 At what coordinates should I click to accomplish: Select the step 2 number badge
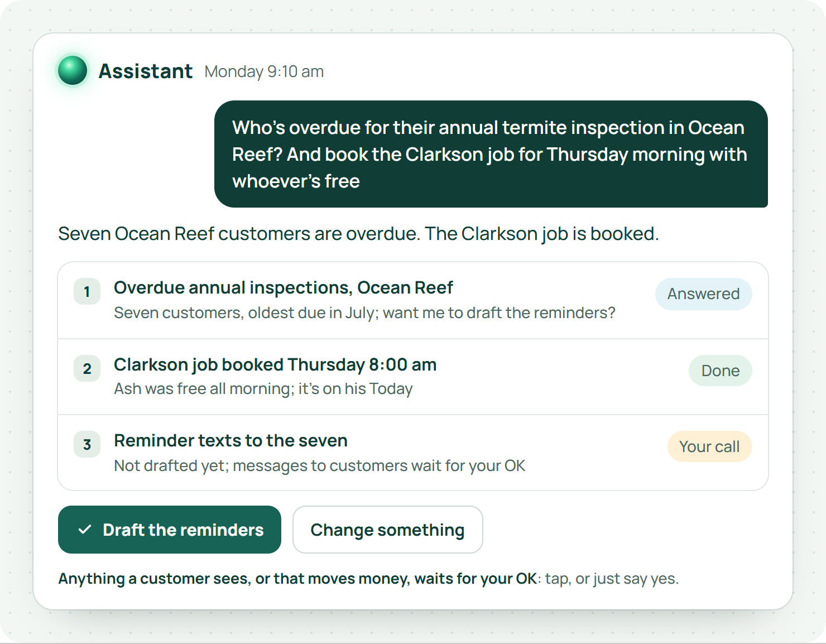click(87, 368)
